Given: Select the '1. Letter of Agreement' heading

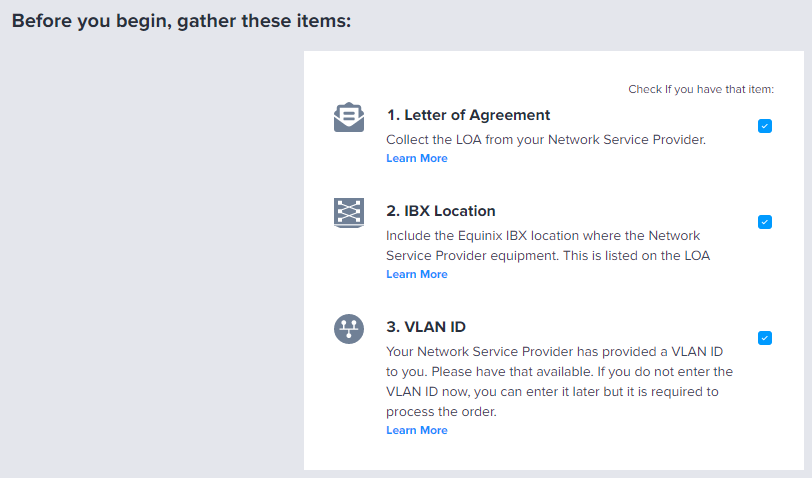Looking at the screenshot, I should pyautogui.click(x=468, y=115).
